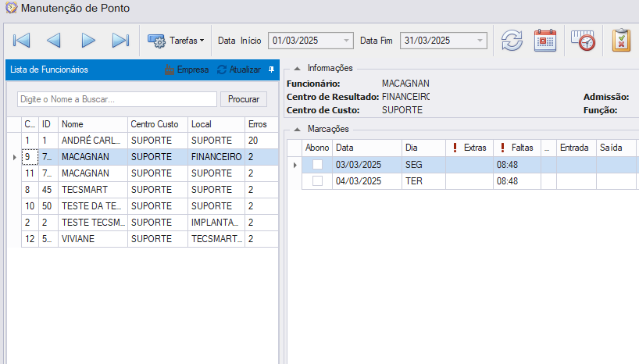Click the TECSMART... local cell

216,238
